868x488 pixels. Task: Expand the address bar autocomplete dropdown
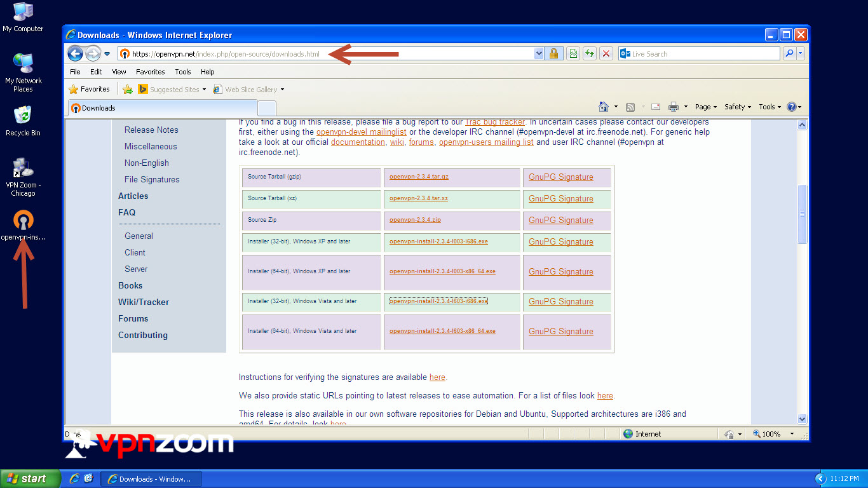point(539,54)
